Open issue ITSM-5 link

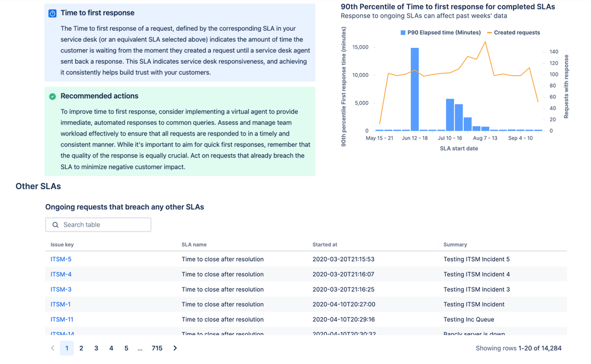point(61,259)
